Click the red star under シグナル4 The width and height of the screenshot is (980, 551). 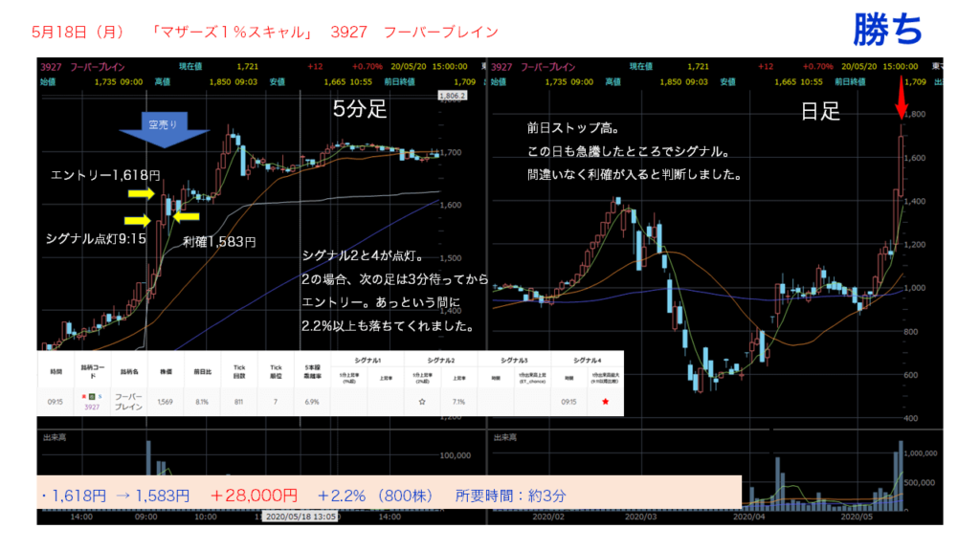point(605,402)
